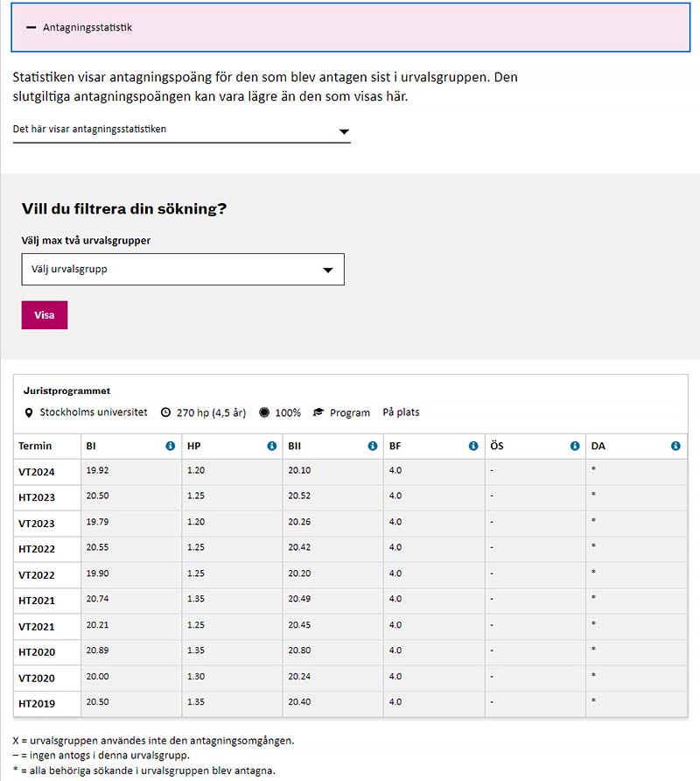The image size is (700, 781).
Task: Open the BII column info icon
Action: point(373,446)
